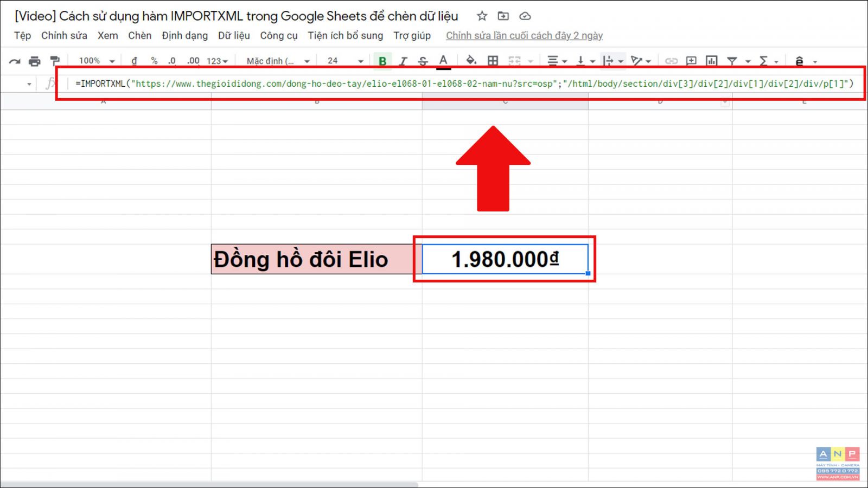This screenshot has height=488, width=868.
Task: Select cell 'Đồng hồ đôi Elio'
Action: pos(316,259)
